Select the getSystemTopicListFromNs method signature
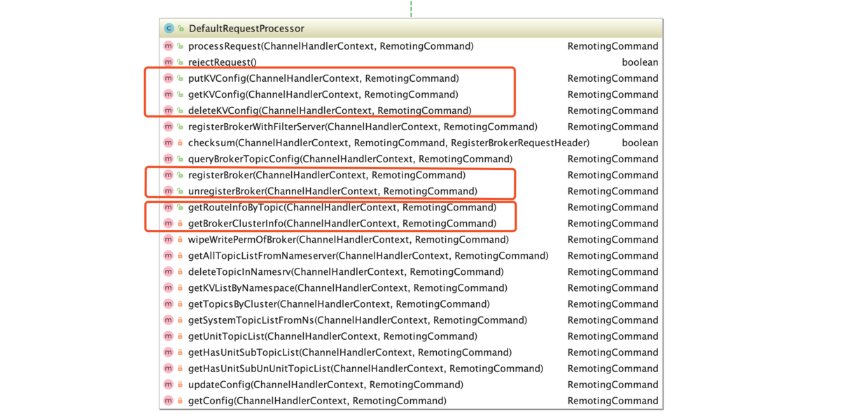The width and height of the screenshot is (868, 414). pos(358,320)
